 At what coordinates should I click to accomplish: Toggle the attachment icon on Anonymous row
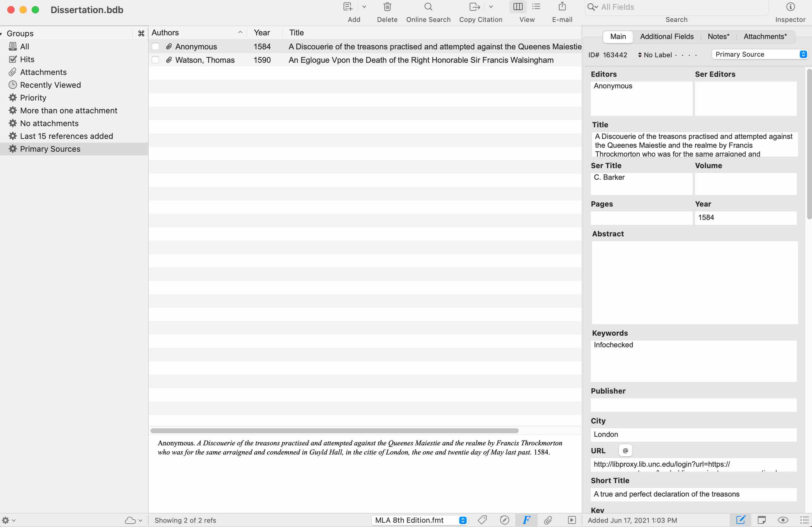click(168, 46)
